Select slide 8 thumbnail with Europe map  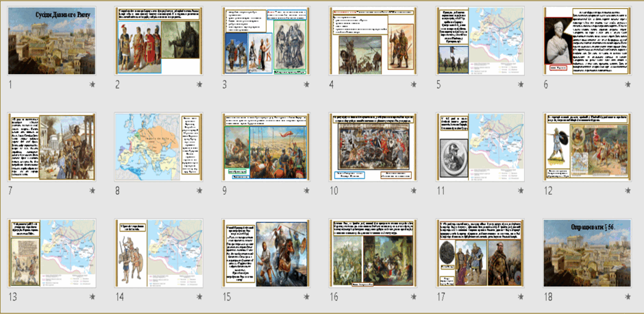[x=159, y=147]
